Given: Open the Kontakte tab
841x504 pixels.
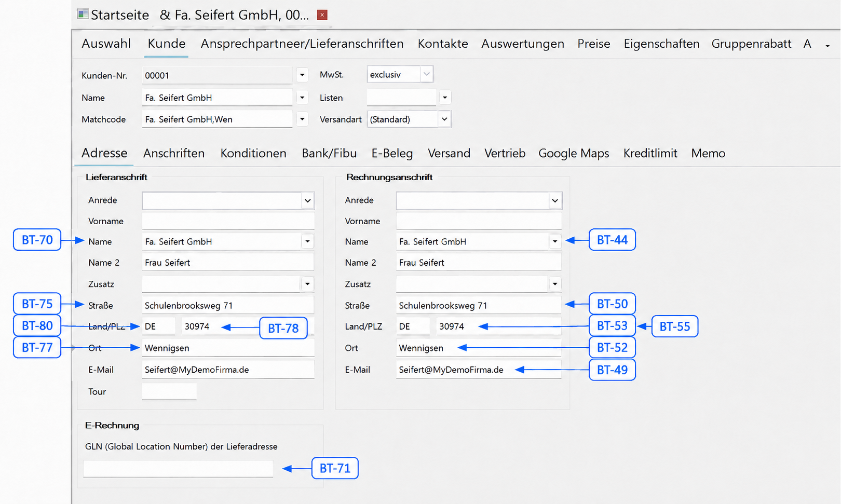Looking at the screenshot, I should [443, 44].
